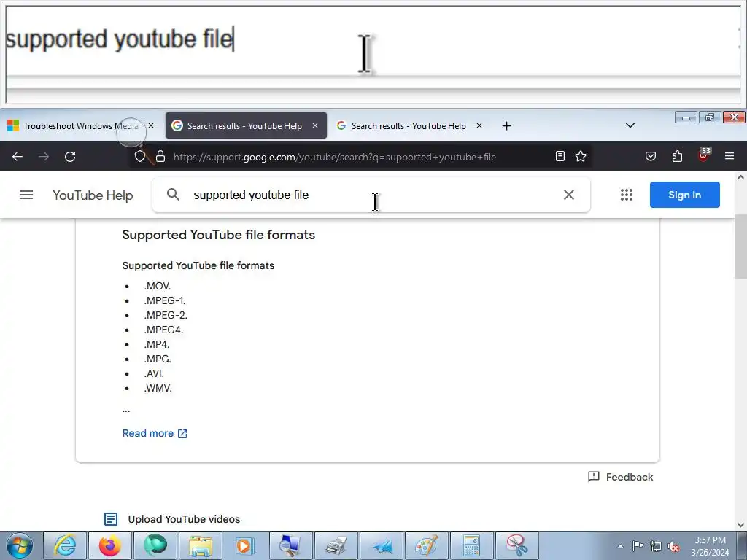Click the .MPEG4. list entry

pos(163,330)
